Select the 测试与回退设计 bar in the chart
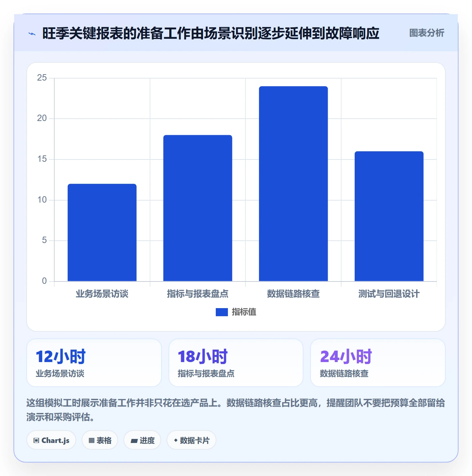 (389, 216)
